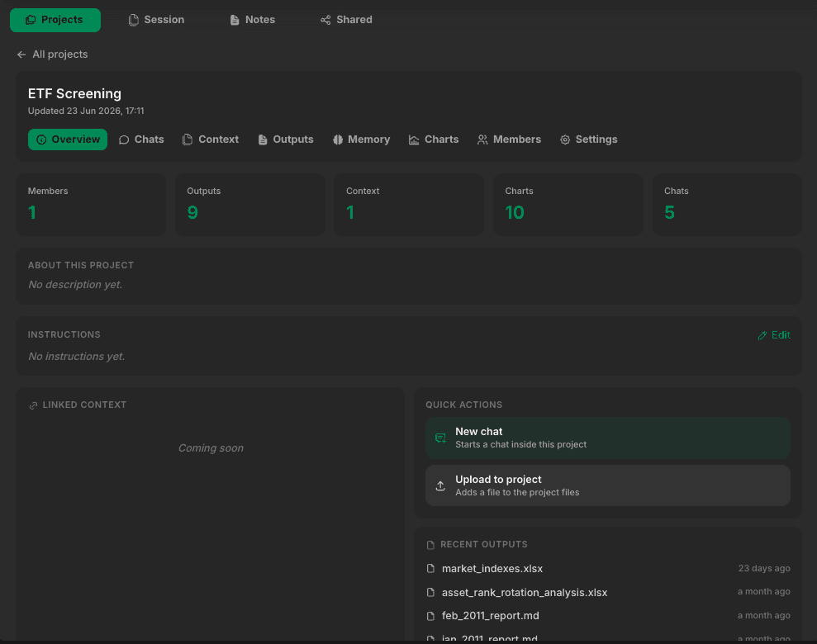Click the Settings gear icon

click(x=565, y=140)
